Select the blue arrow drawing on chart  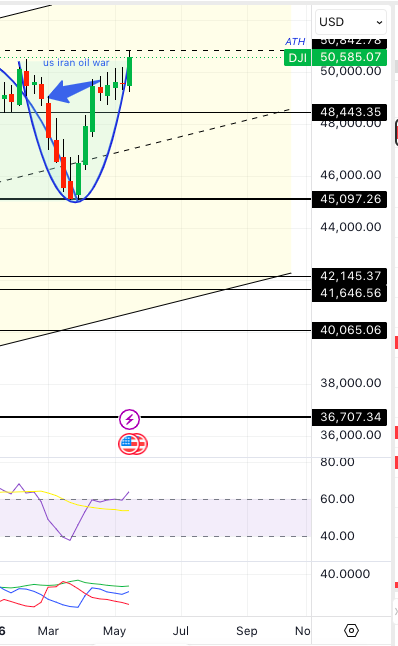[74, 91]
